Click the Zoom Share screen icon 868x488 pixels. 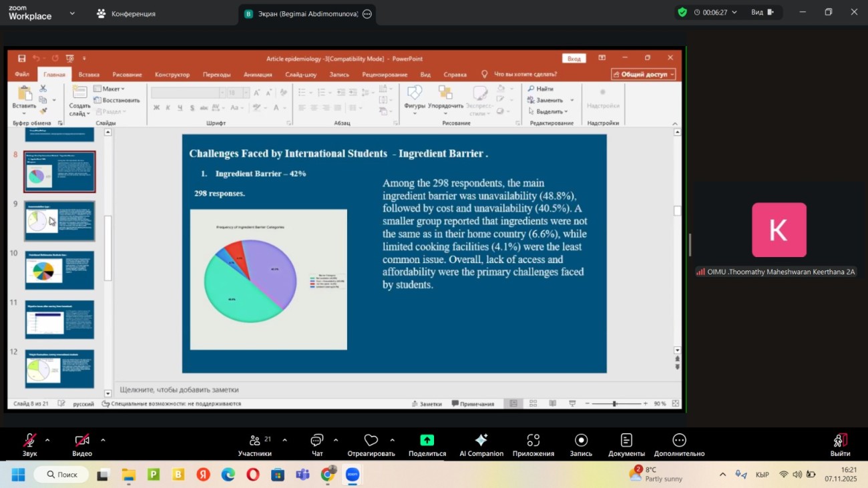427,441
